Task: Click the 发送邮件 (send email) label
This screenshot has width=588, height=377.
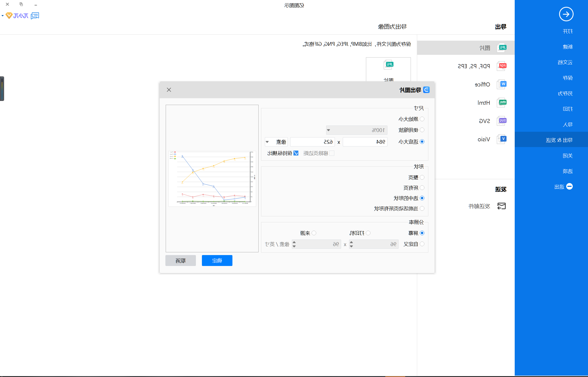Action: click(x=479, y=206)
